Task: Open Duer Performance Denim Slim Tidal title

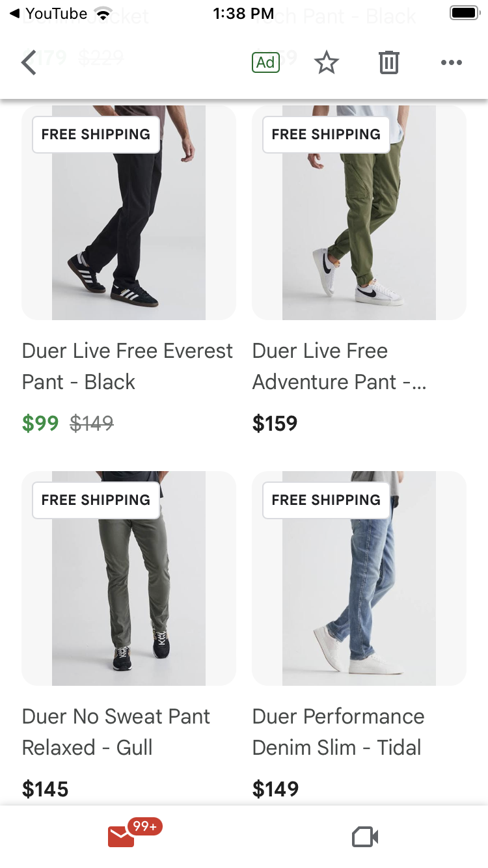Action: 338,732
